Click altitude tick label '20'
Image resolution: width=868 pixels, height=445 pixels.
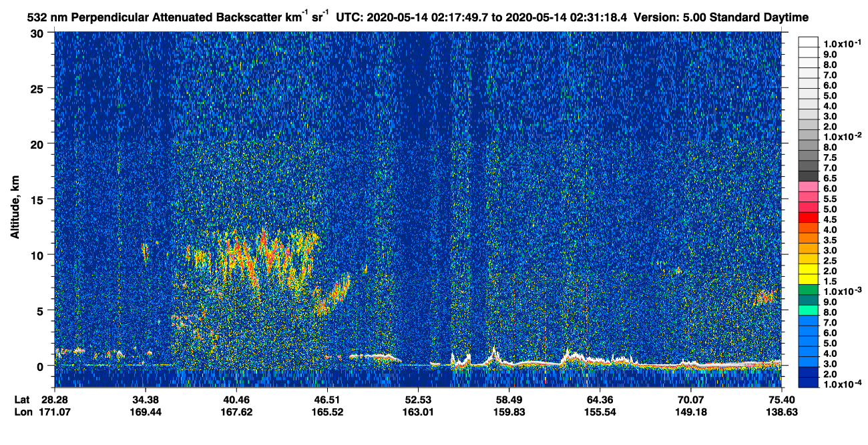click(39, 143)
